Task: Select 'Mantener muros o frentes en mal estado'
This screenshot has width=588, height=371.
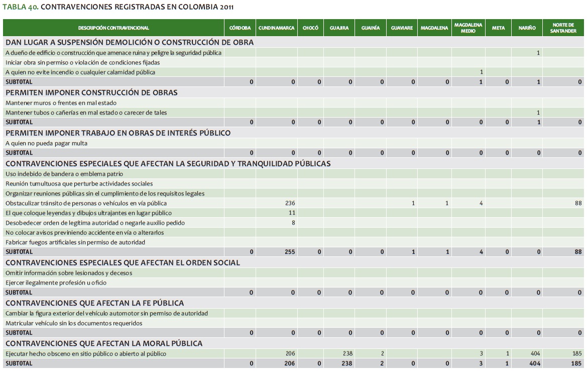Action: (61, 103)
